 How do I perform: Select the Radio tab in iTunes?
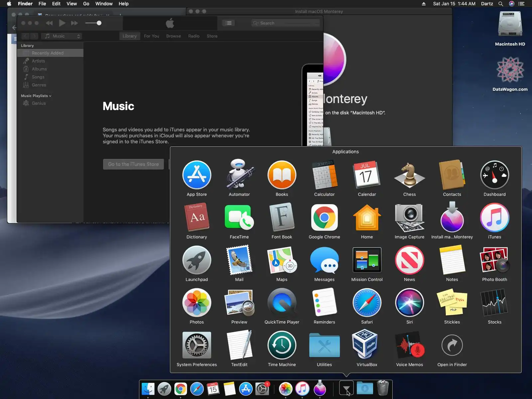(x=194, y=36)
